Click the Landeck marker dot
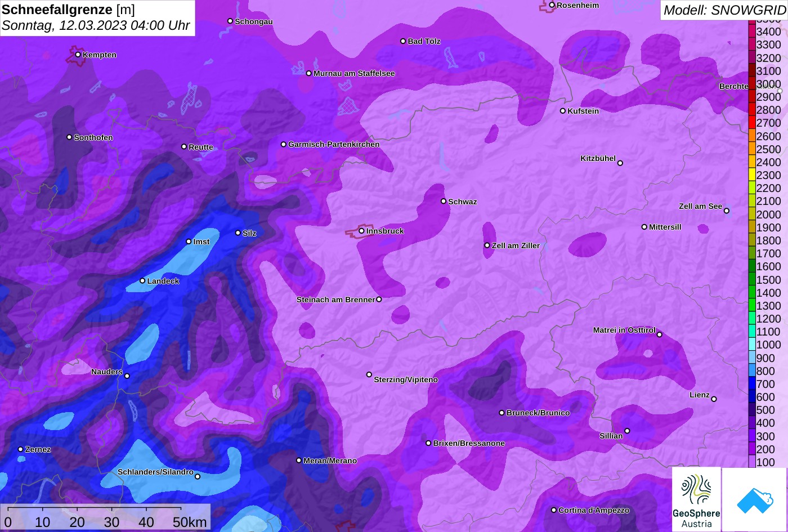788x532 pixels. 142,281
